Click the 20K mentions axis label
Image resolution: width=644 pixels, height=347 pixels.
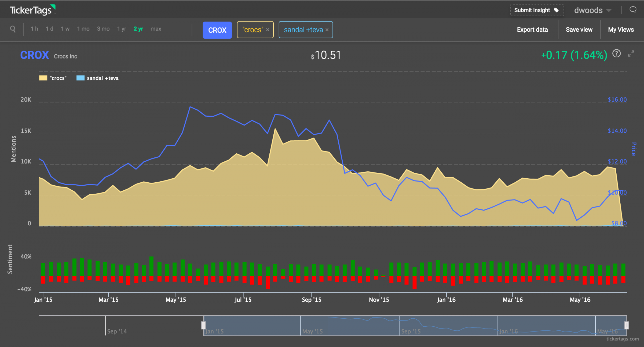click(x=26, y=100)
